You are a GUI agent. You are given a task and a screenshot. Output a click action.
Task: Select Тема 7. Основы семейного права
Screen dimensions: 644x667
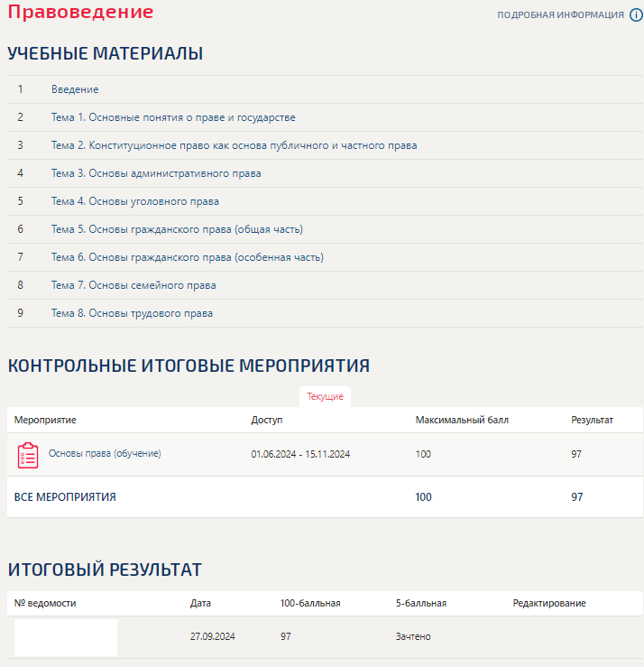tap(133, 285)
